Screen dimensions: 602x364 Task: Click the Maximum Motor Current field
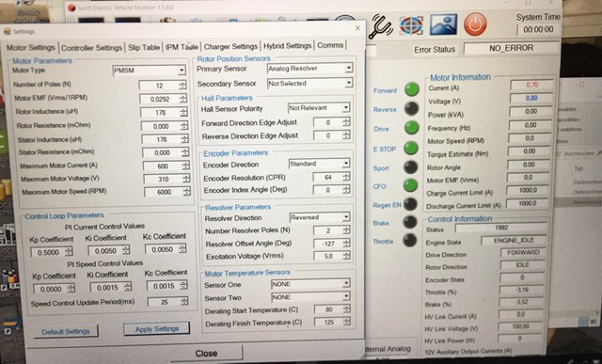(x=166, y=166)
